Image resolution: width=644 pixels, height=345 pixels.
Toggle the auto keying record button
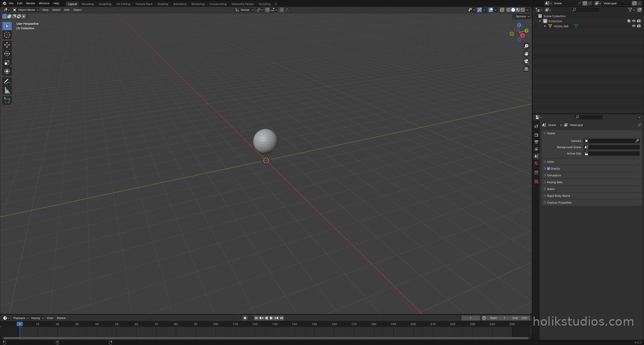click(245, 318)
